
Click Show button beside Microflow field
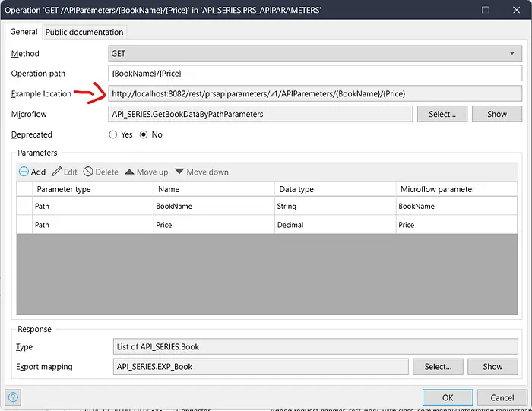496,114
